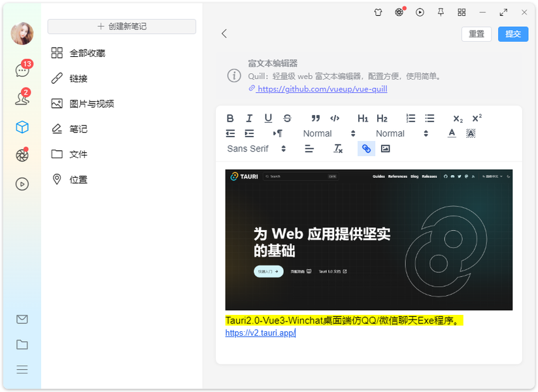Open contacts with 2 badge

point(22,99)
